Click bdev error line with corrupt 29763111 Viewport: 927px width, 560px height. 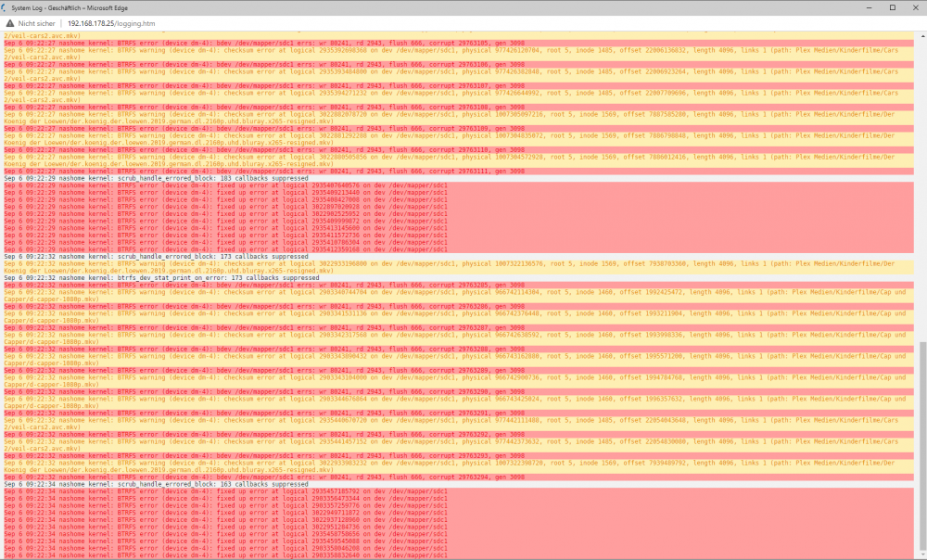[458, 171]
